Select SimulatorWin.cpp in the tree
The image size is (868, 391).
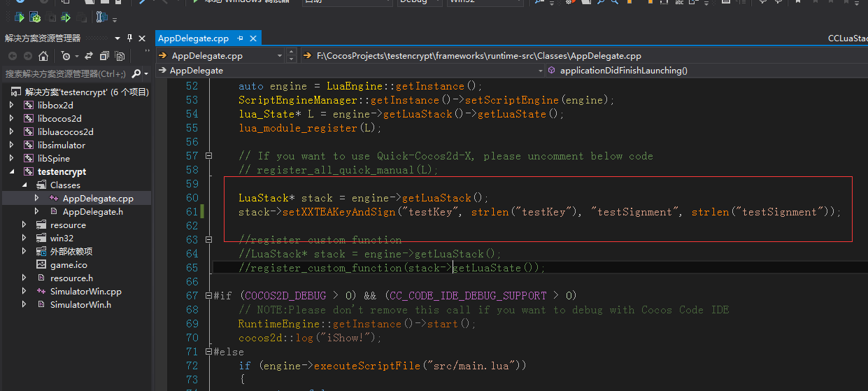(x=85, y=291)
